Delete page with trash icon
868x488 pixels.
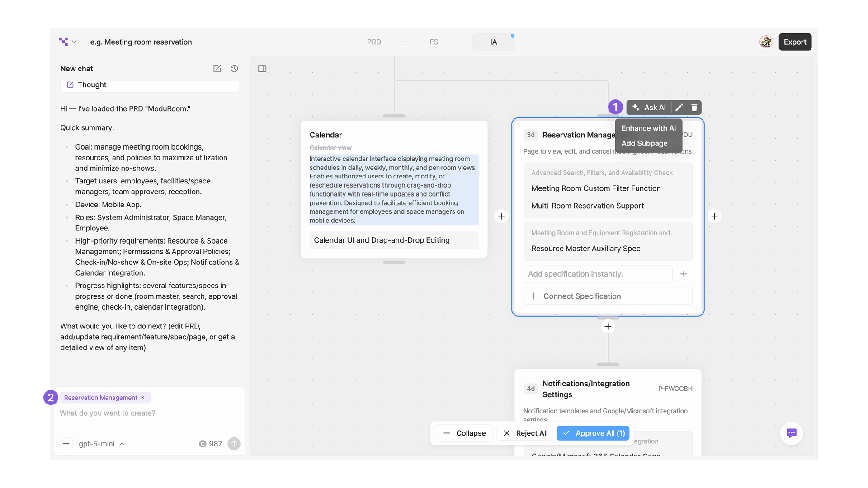pyautogui.click(x=694, y=108)
